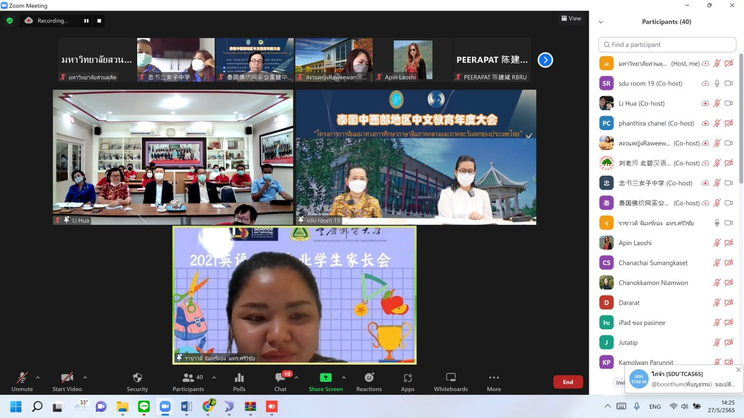Open the Chat with unread messages
This screenshot has height=418, width=744.
tap(281, 381)
